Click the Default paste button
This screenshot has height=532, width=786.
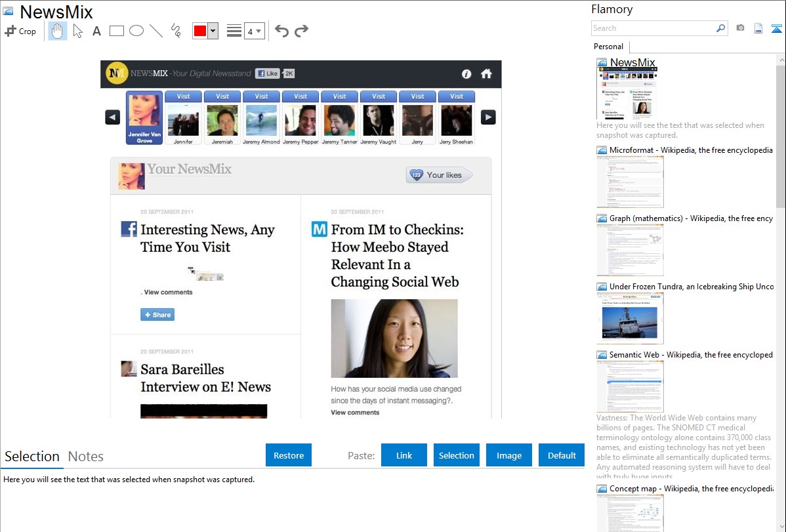coord(562,455)
